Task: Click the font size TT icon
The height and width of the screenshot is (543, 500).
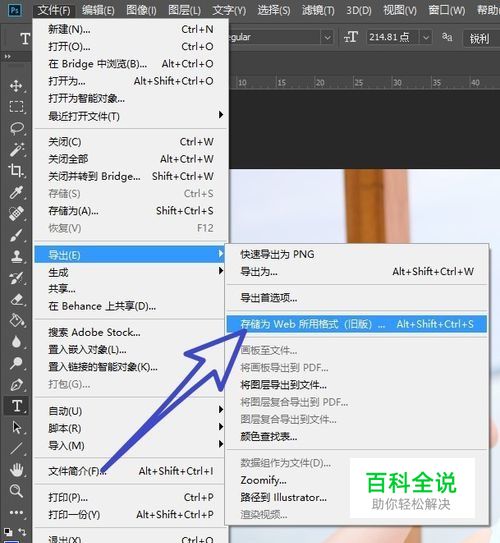Action: [x=351, y=37]
